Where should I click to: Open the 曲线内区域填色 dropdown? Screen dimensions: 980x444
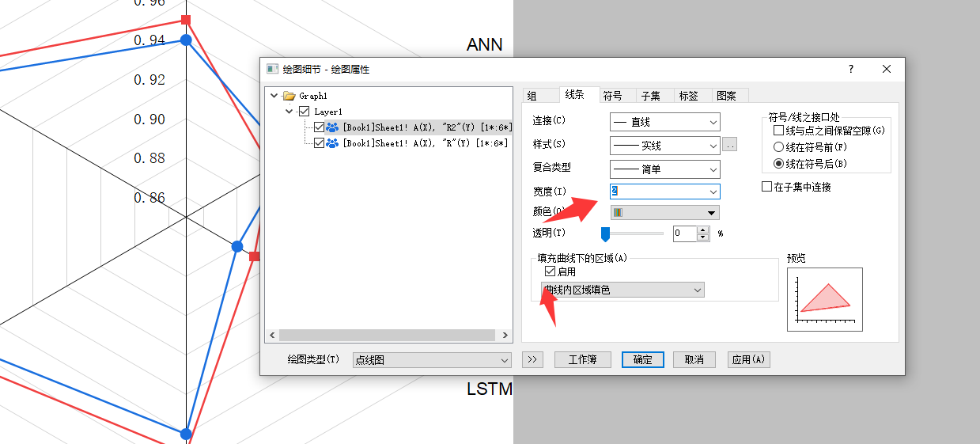pyautogui.click(x=622, y=290)
